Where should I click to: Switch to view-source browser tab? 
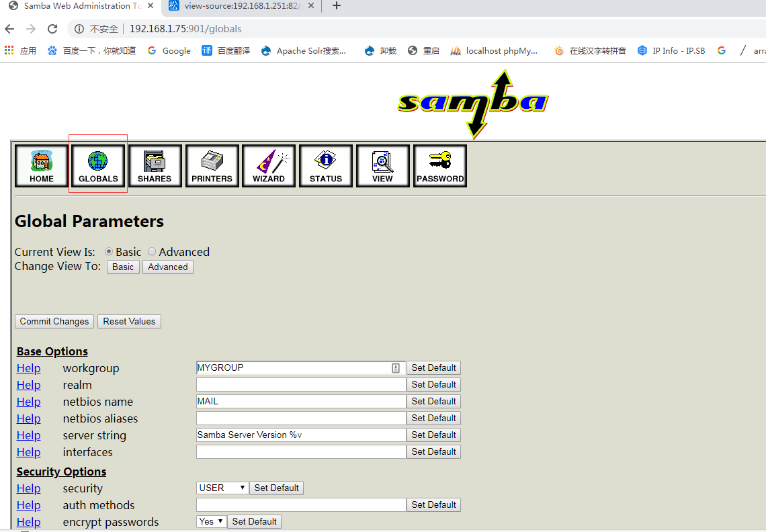(x=237, y=6)
